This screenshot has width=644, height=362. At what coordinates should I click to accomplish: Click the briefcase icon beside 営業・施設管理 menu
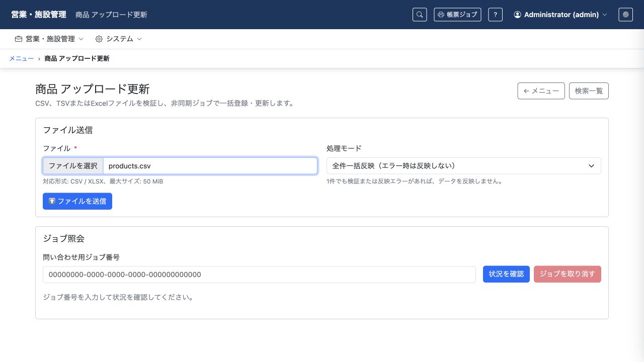pos(19,39)
